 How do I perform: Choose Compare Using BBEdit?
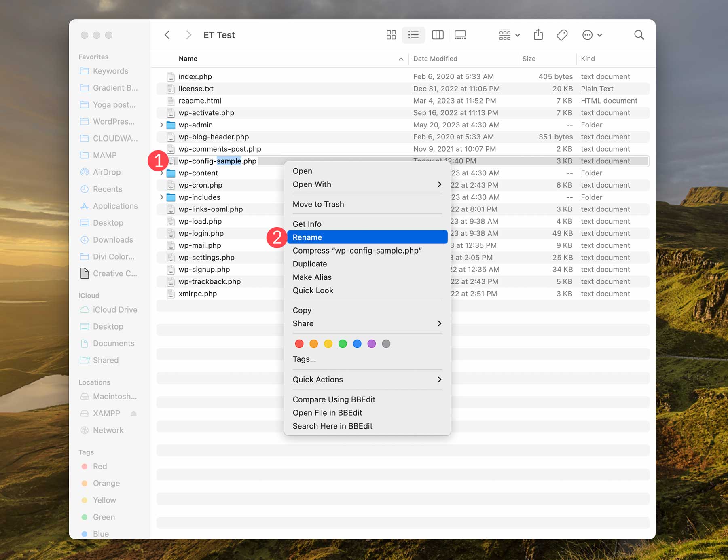[x=334, y=399]
